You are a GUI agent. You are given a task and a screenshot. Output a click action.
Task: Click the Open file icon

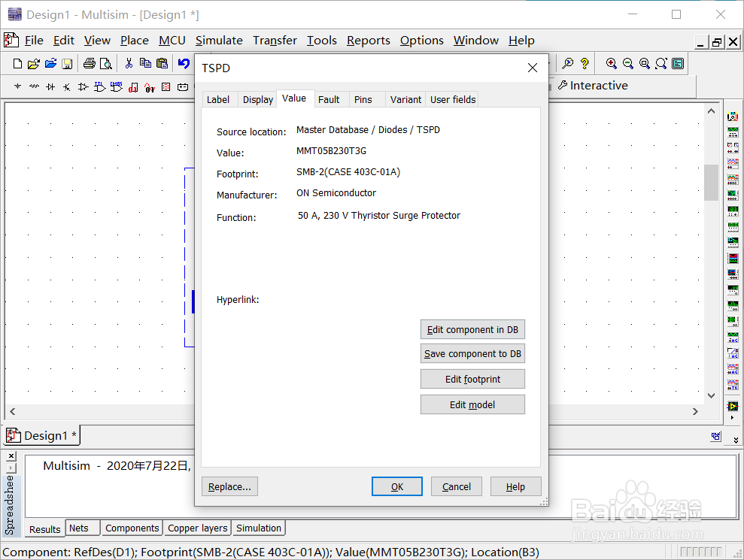34,63
